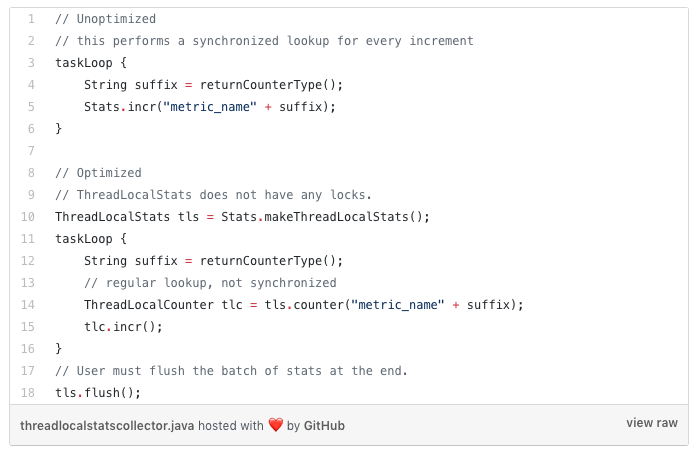Click the red heart icon
The width and height of the screenshot is (696, 455).
click(276, 425)
